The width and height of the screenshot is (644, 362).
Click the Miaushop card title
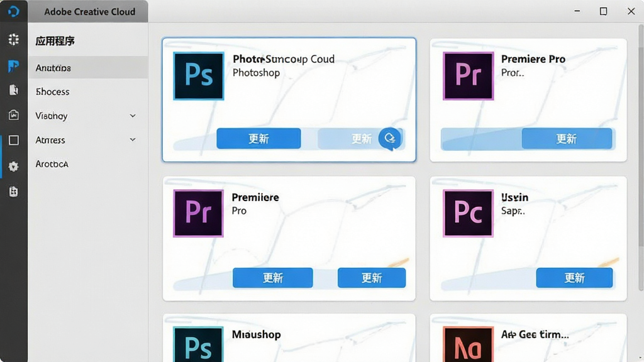click(257, 334)
